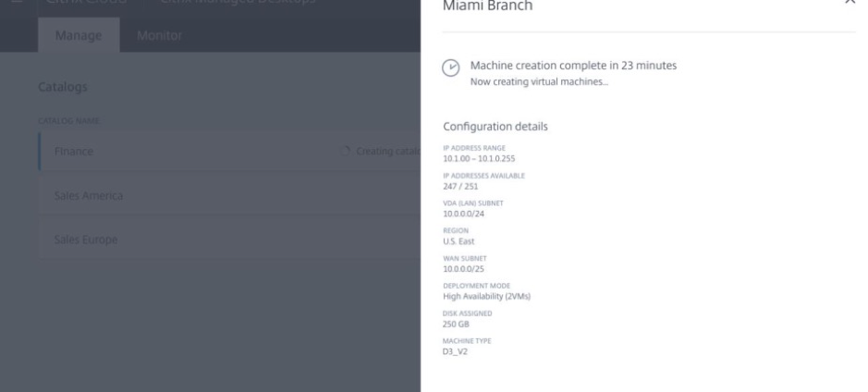Click the Catalogs heading

coord(63,87)
